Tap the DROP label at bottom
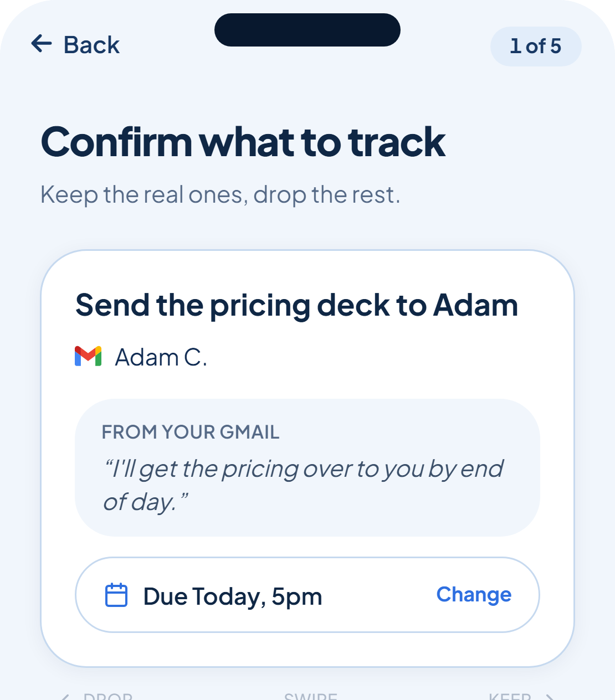 point(107,696)
